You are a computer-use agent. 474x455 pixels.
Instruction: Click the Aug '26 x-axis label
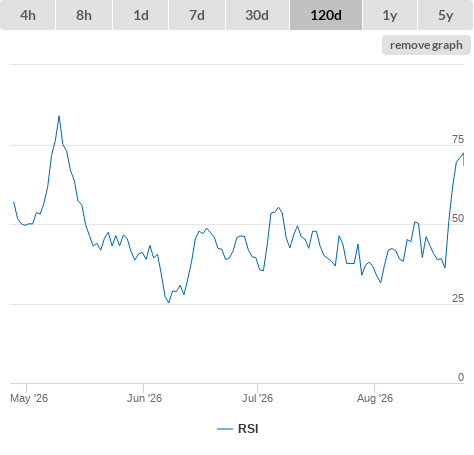pos(375,398)
